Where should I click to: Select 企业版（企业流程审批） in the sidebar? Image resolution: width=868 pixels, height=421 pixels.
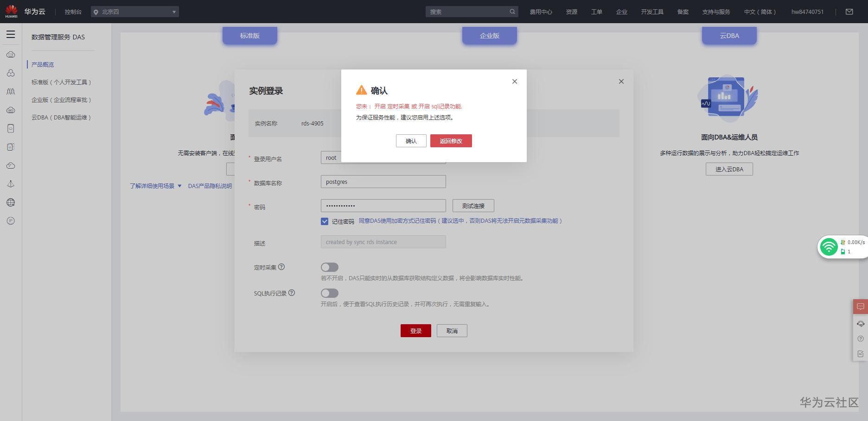pos(61,100)
